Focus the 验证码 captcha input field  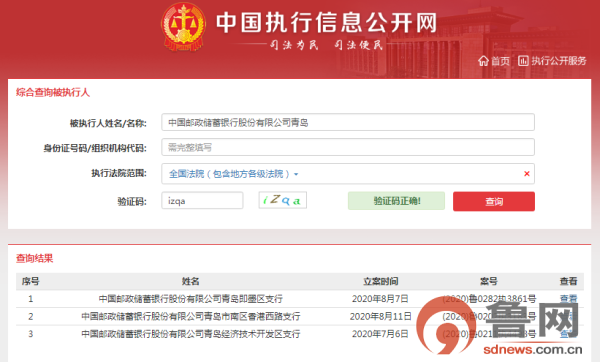tap(202, 201)
